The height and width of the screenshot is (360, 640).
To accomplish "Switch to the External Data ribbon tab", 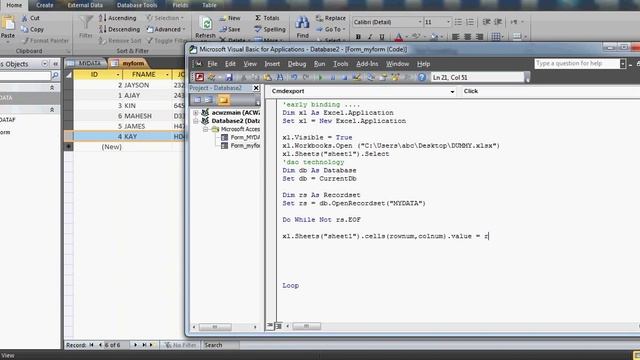I will click(85, 5).
